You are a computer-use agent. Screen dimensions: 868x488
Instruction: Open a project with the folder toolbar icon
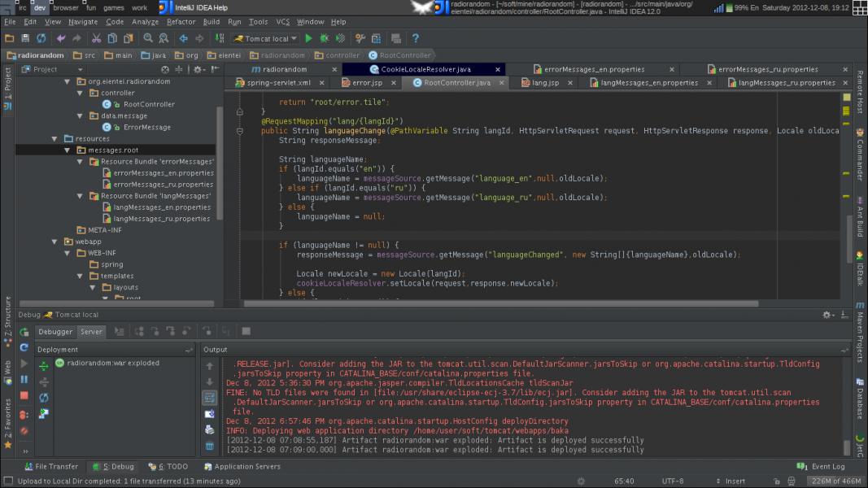click(10, 38)
